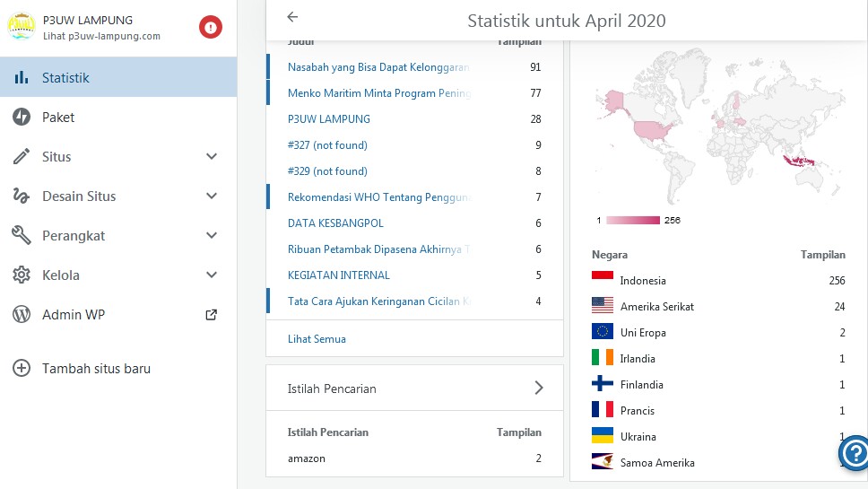Select the Perangkat menu item
Screen dimensions: 868x489
(118, 235)
